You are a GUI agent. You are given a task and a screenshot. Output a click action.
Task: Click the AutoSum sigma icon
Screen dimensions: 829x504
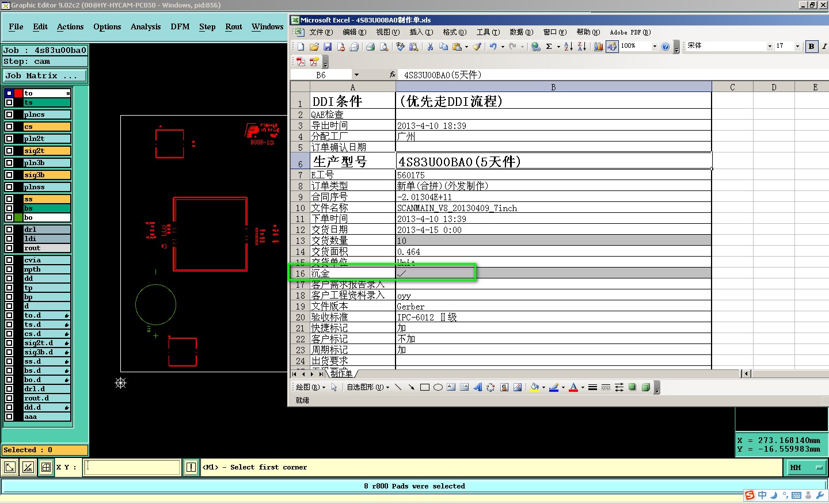point(549,47)
